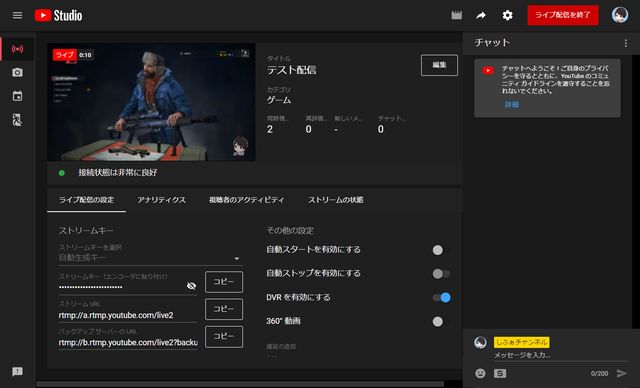This screenshot has height=388, width=640.
Task: Click the share arrow icon in header
Action: tap(481, 16)
